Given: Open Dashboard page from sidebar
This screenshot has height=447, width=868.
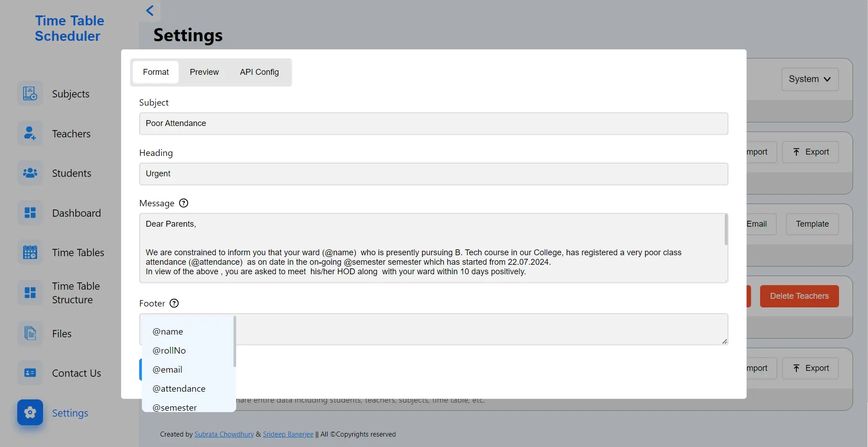Looking at the screenshot, I should click(x=77, y=213).
